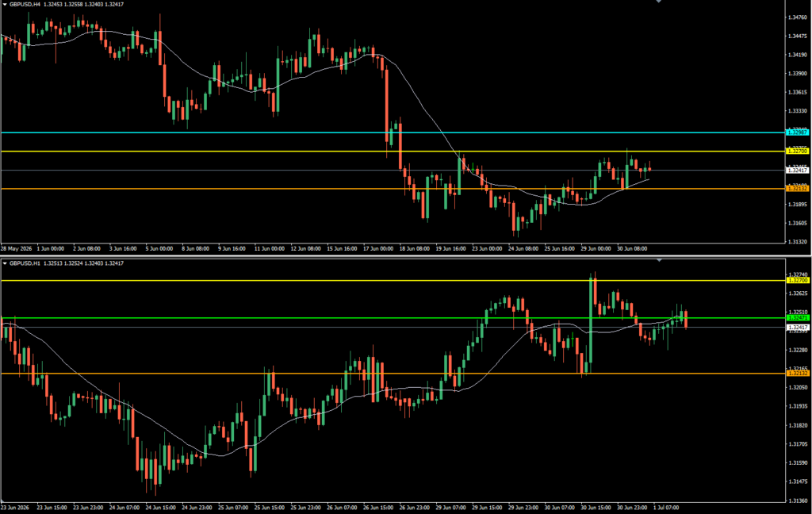Screen dimensions: 812x514
Task: Click the 1.31360 price axis value
Action: click(797, 501)
